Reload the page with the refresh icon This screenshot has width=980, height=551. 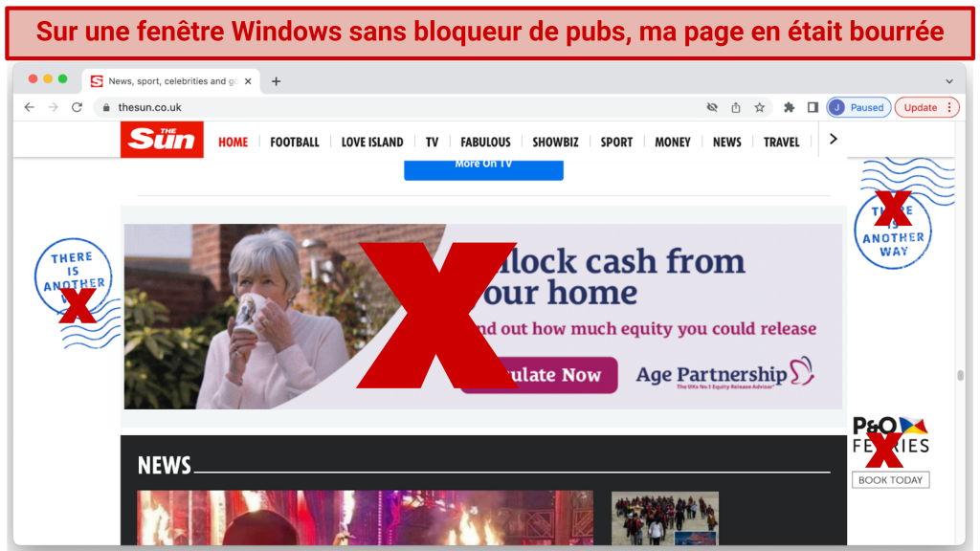[77, 107]
